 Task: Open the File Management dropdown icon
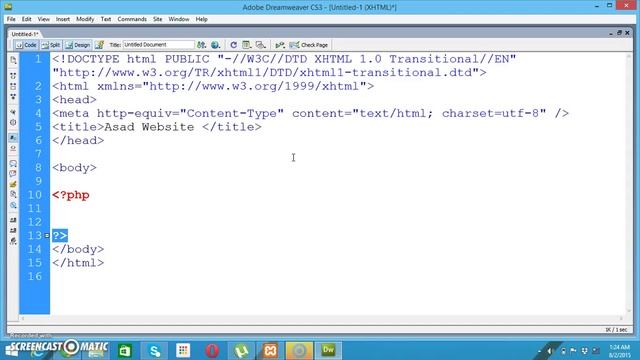201,45
